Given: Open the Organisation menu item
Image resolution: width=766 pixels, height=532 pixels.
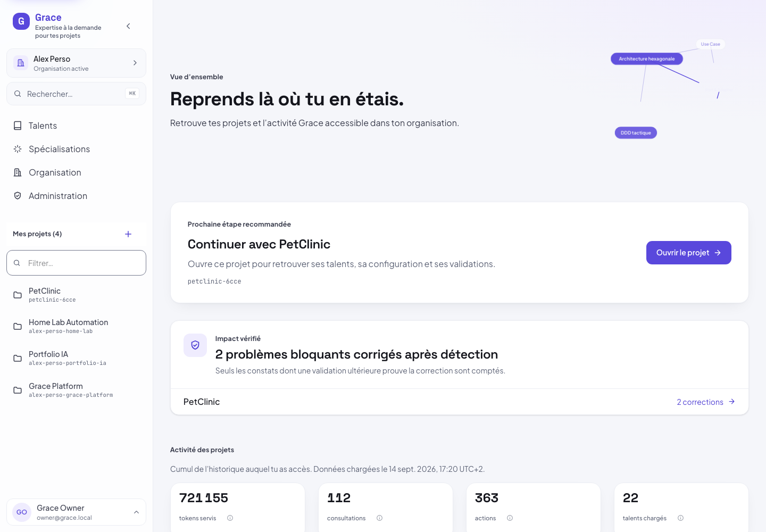Looking at the screenshot, I should (76, 172).
